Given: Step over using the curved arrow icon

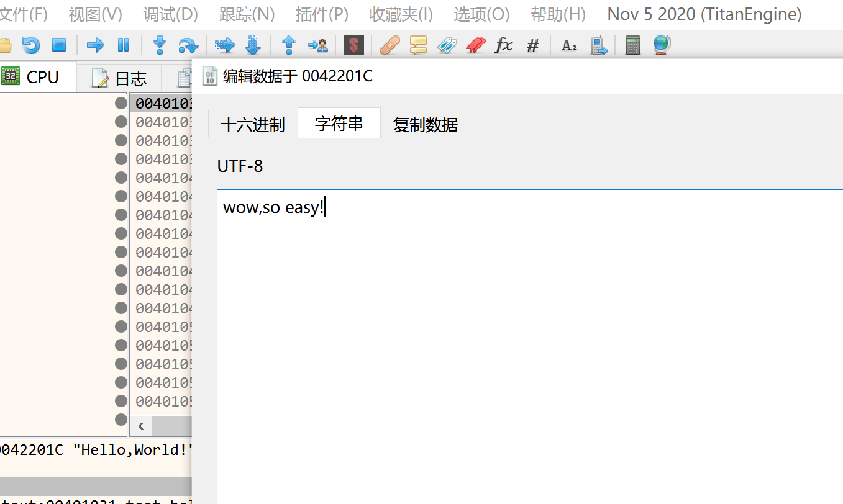Looking at the screenshot, I should point(188,45).
